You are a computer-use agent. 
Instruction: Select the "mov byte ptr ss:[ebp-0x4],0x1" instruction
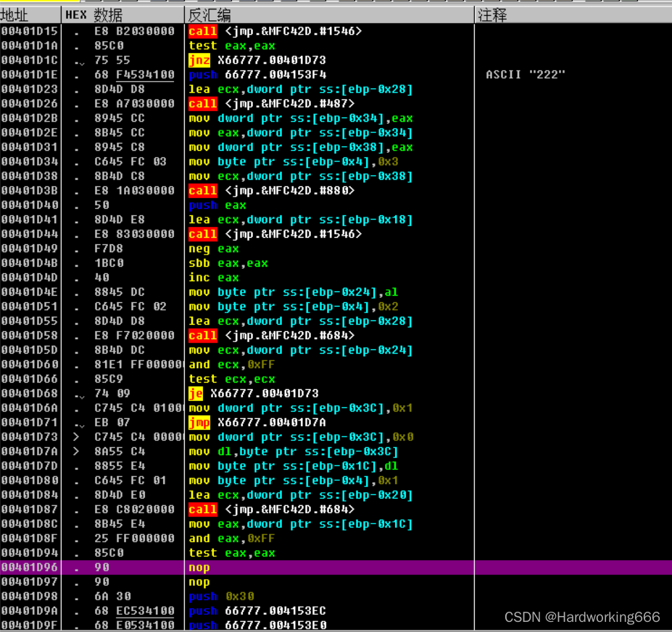pyautogui.click(x=293, y=481)
